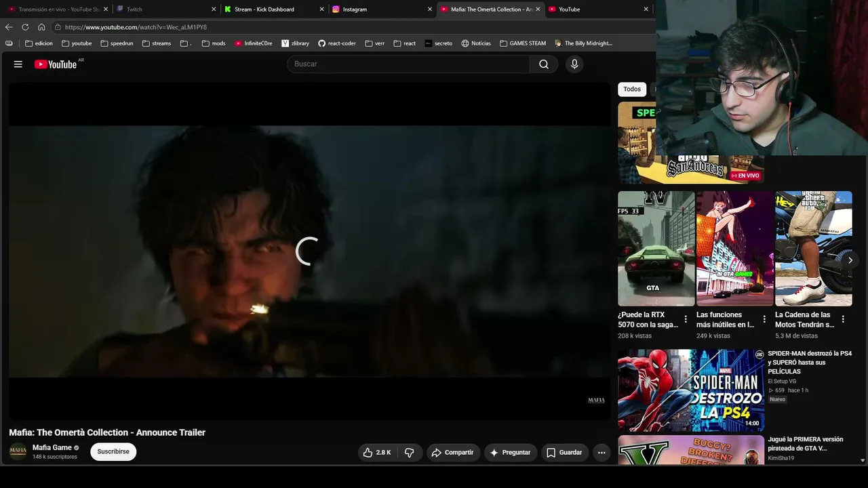This screenshot has height=488, width=868.
Task: Open the react-coder GitHub bookmark
Action: pos(337,43)
